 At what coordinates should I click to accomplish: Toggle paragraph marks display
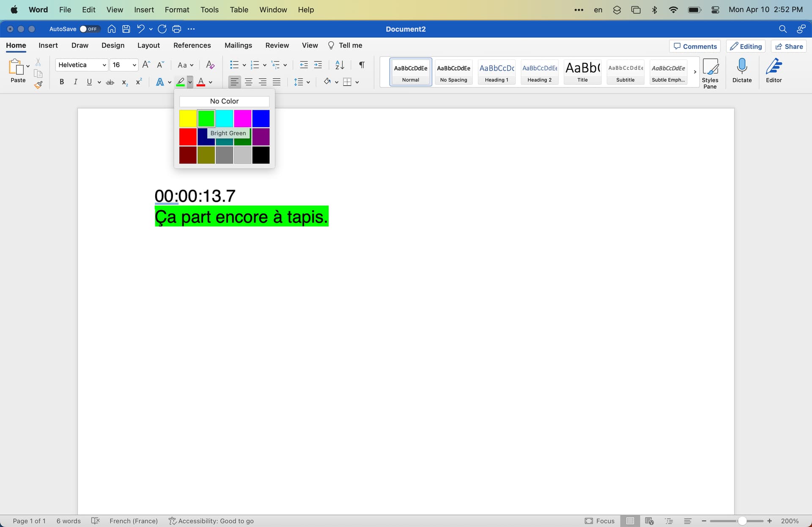click(362, 65)
